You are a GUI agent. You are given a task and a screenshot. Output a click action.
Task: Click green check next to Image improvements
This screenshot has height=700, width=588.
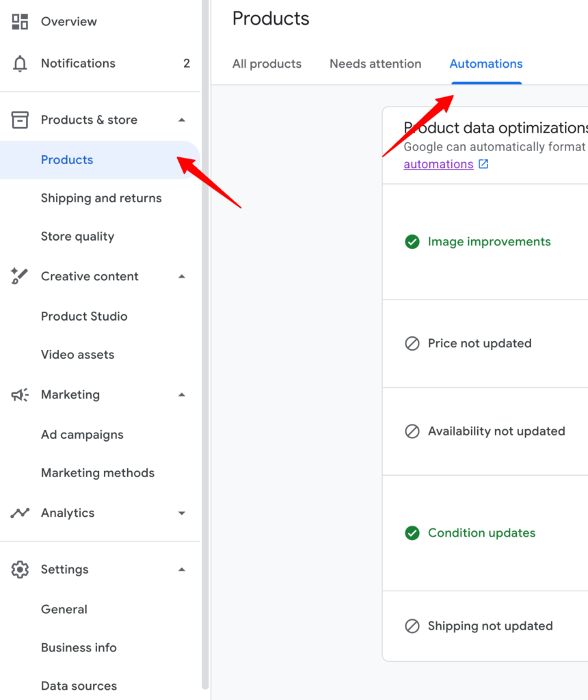[412, 241]
